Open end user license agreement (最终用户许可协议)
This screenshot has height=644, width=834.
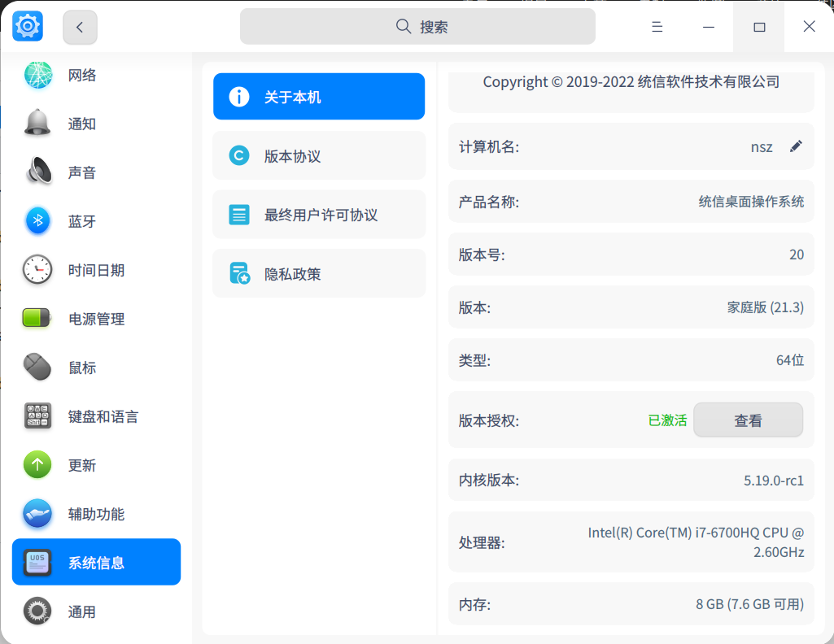(319, 215)
